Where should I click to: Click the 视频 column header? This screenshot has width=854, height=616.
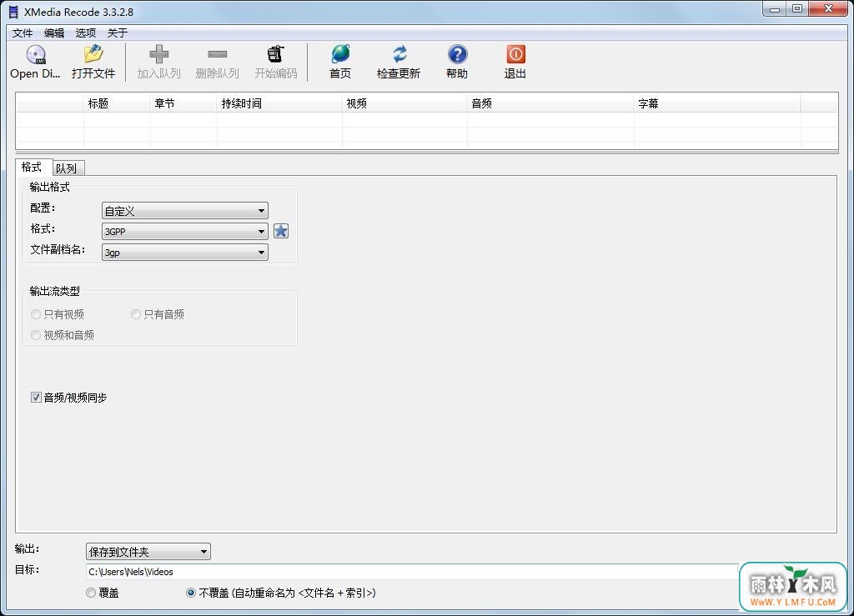[x=404, y=103]
